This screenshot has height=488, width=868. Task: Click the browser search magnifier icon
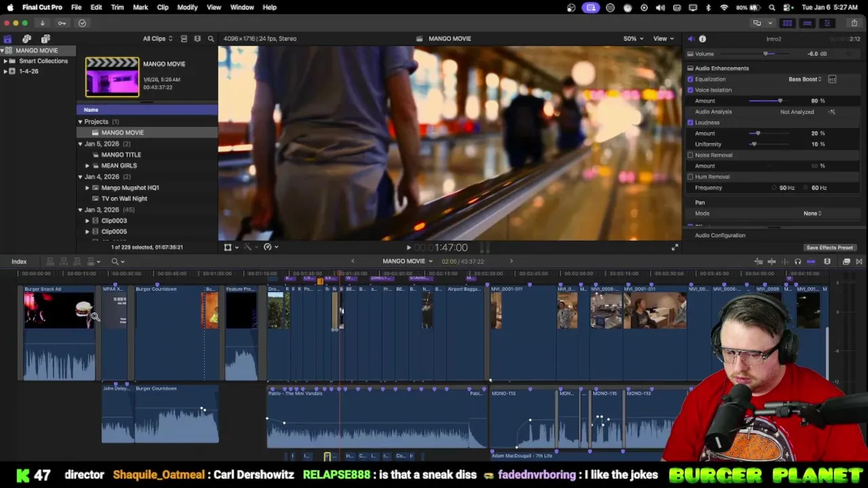point(211,39)
